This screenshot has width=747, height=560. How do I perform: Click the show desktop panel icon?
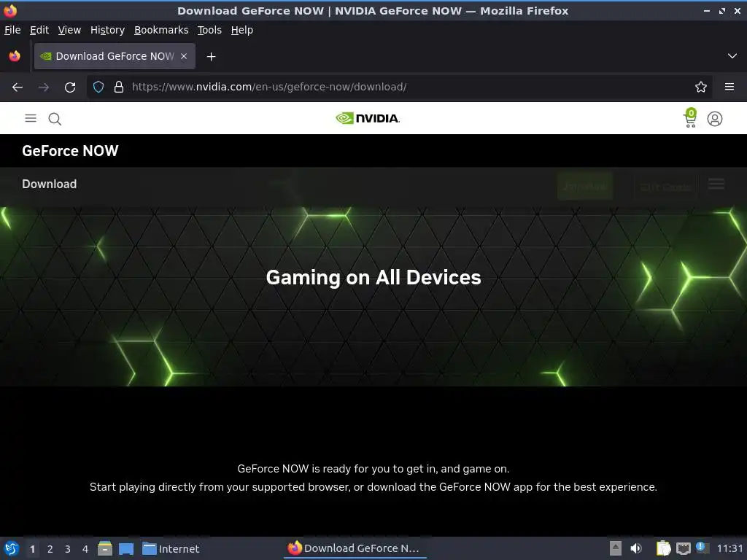tap(126, 549)
